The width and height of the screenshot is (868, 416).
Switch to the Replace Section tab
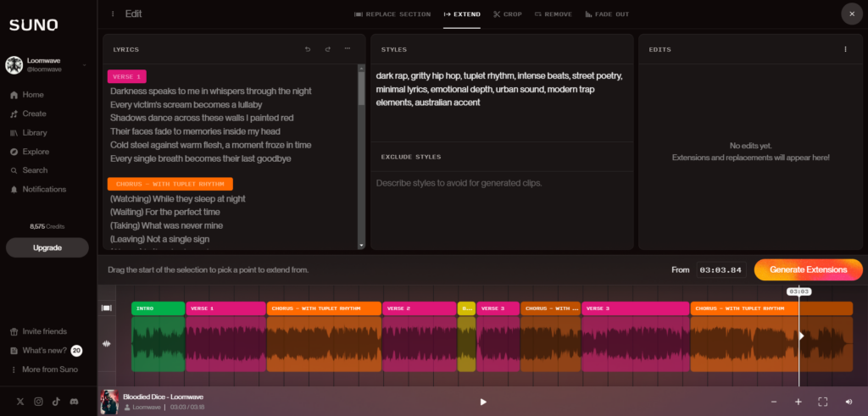[392, 14]
